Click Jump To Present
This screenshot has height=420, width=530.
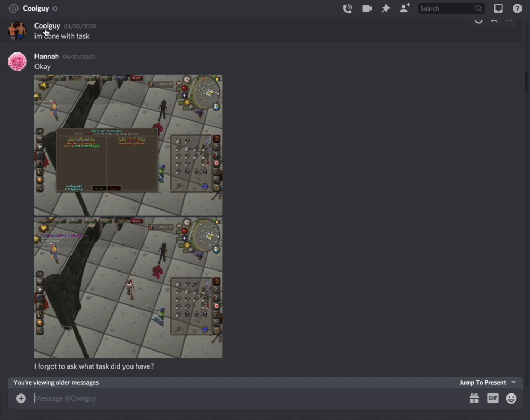[482, 382]
